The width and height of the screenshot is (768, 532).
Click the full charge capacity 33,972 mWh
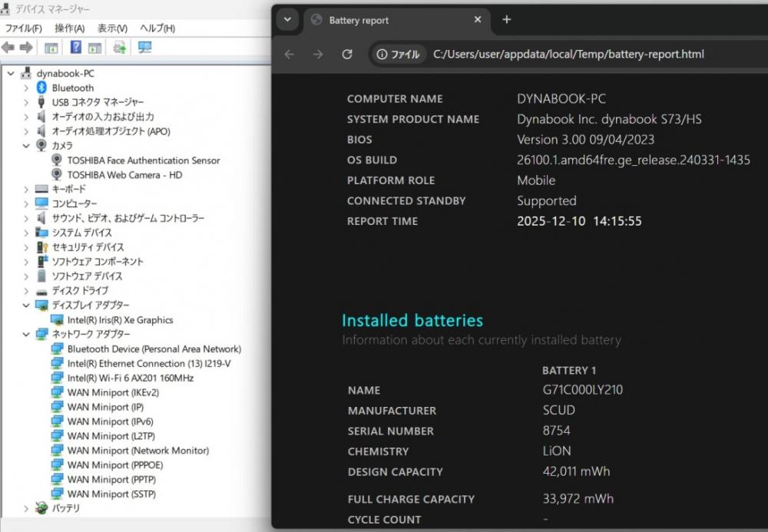pyautogui.click(x=578, y=499)
